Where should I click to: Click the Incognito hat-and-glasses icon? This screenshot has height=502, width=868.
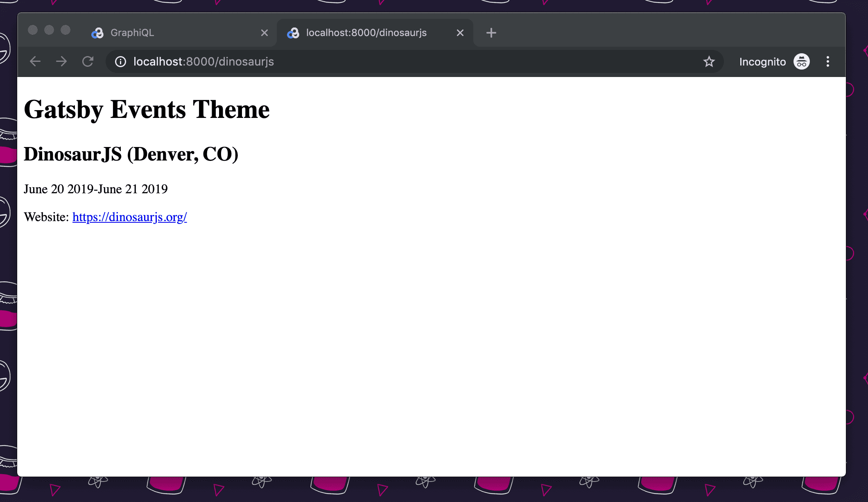tap(801, 62)
